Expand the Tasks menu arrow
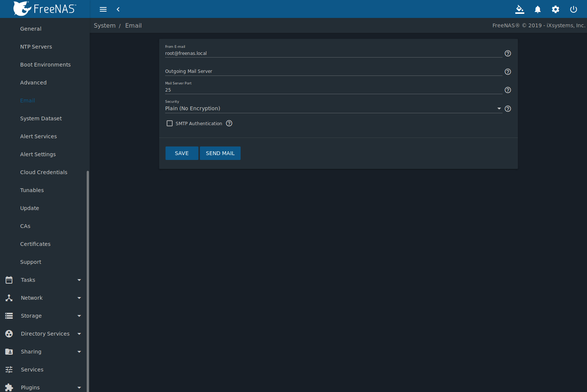Screen dimensions: 587x392 click(x=79, y=280)
